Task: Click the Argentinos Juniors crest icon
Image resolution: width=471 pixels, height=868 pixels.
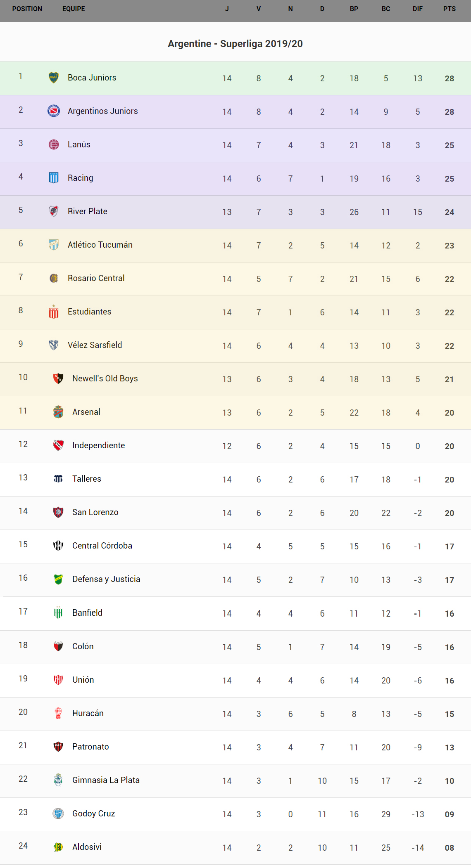Action: pyautogui.click(x=54, y=111)
